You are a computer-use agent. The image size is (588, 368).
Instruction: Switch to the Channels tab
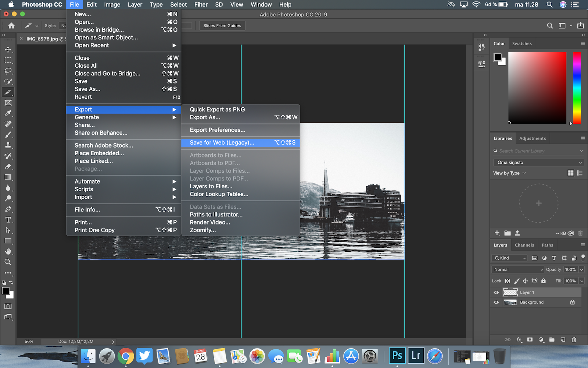point(524,245)
